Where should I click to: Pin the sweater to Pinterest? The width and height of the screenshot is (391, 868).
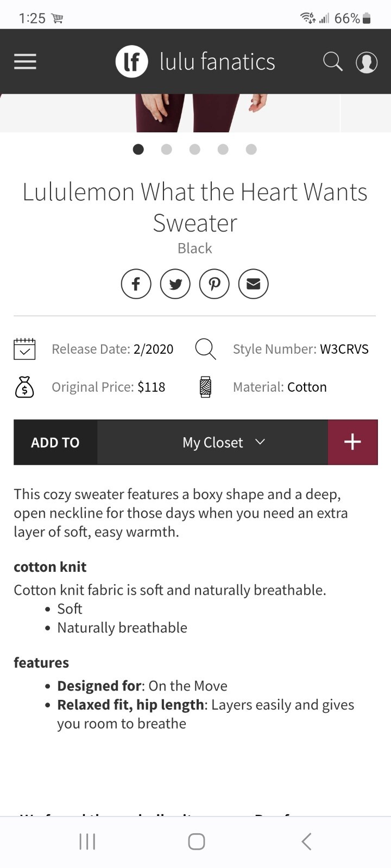[x=215, y=284]
